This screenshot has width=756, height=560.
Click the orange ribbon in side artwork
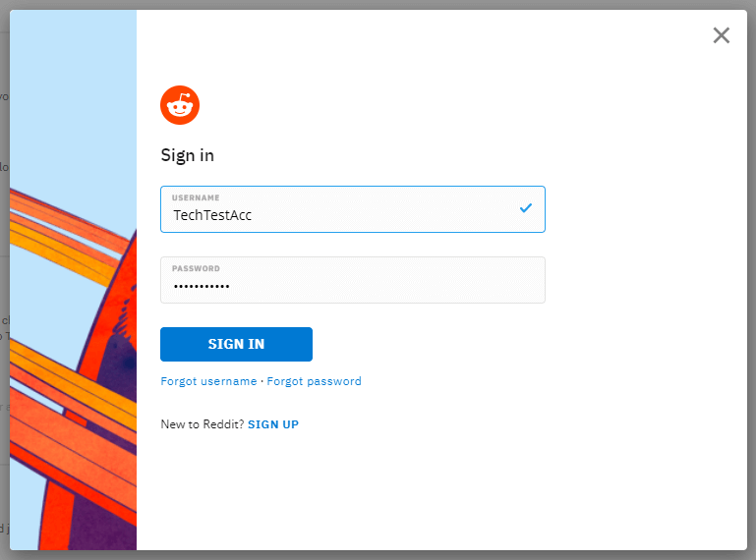pyautogui.click(x=73, y=433)
